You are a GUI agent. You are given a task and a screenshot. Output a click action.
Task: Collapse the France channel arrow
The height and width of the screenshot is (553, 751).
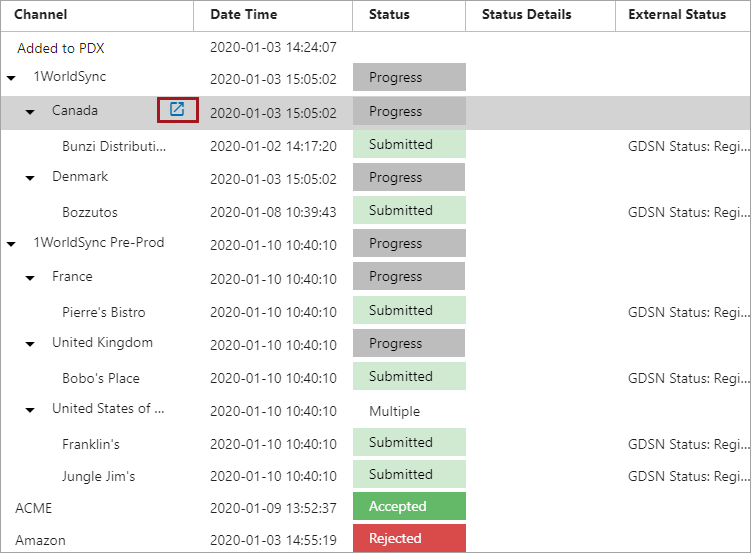pos(30,277)
